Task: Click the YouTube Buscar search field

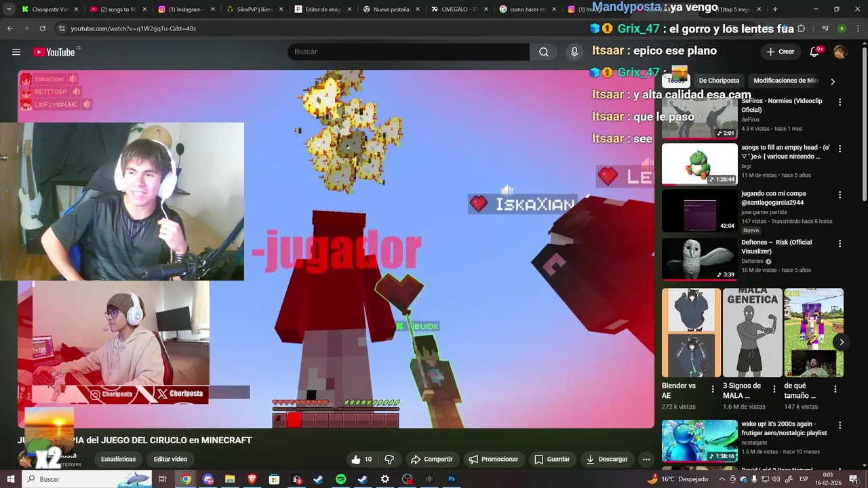Action: 409,52
